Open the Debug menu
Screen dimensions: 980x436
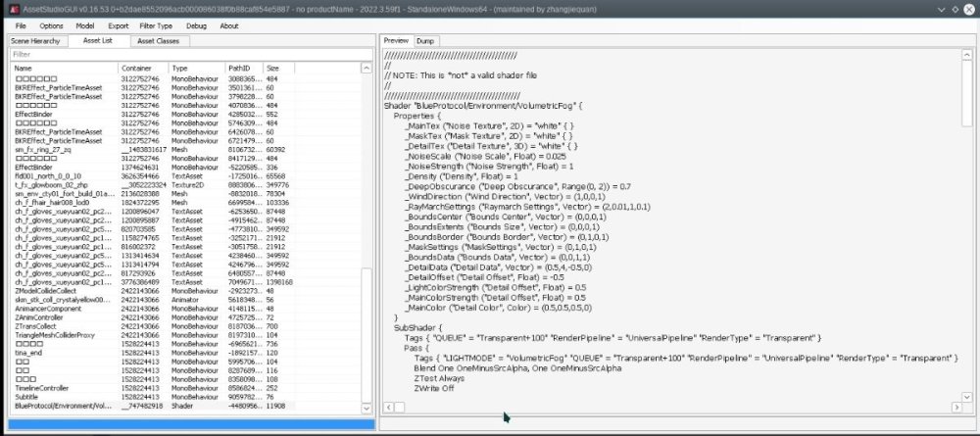coord(195,25)
